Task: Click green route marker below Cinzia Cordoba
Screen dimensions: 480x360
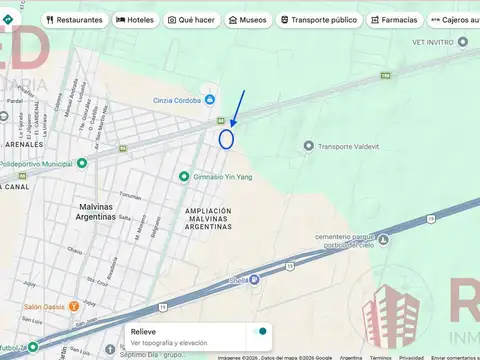Action: click(x=221, y=121)
